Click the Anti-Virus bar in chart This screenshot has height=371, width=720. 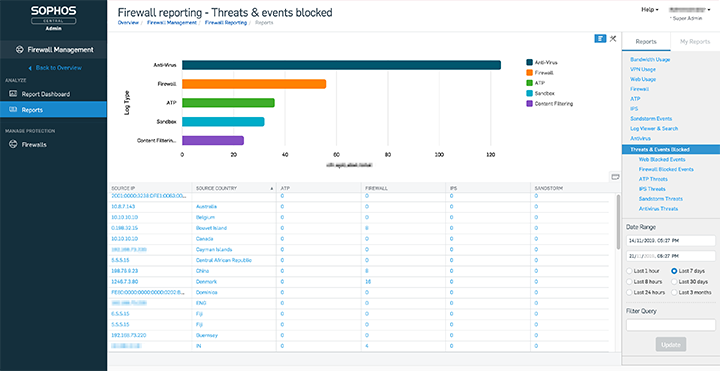(x=341, y=65)
